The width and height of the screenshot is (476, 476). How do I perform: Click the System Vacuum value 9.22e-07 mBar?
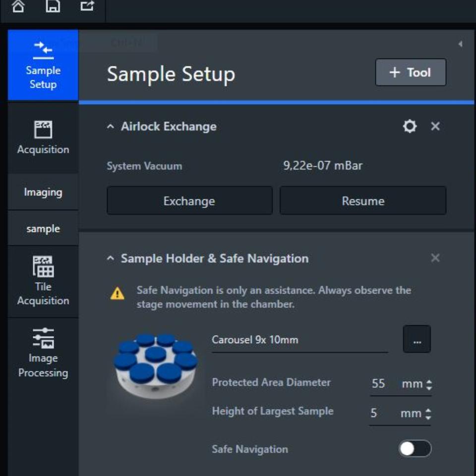click(323, 166)
